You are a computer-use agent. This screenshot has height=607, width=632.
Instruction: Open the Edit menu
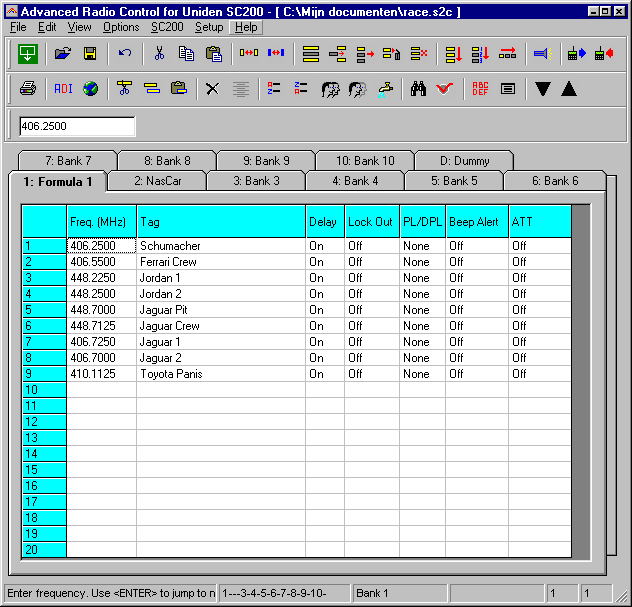click(x=47, y=27)
